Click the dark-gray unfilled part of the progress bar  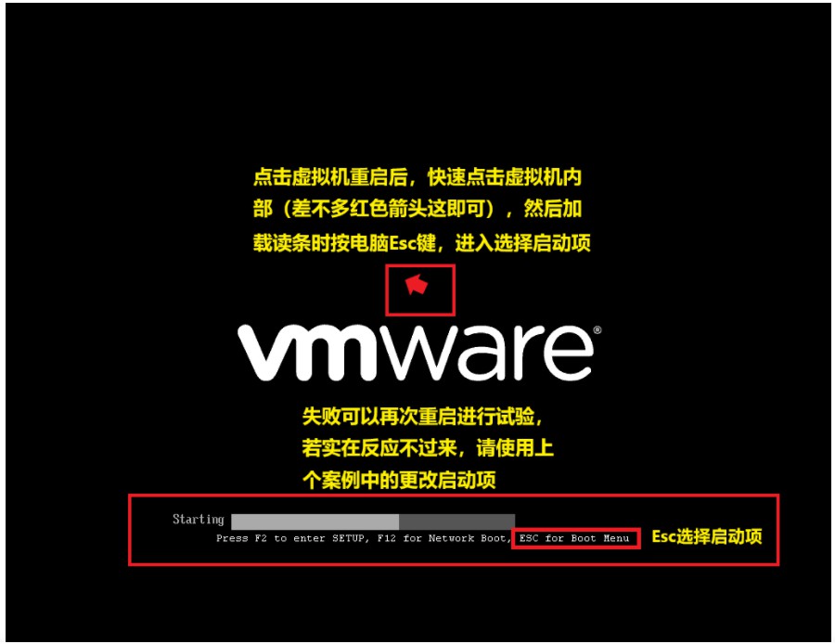456,522
